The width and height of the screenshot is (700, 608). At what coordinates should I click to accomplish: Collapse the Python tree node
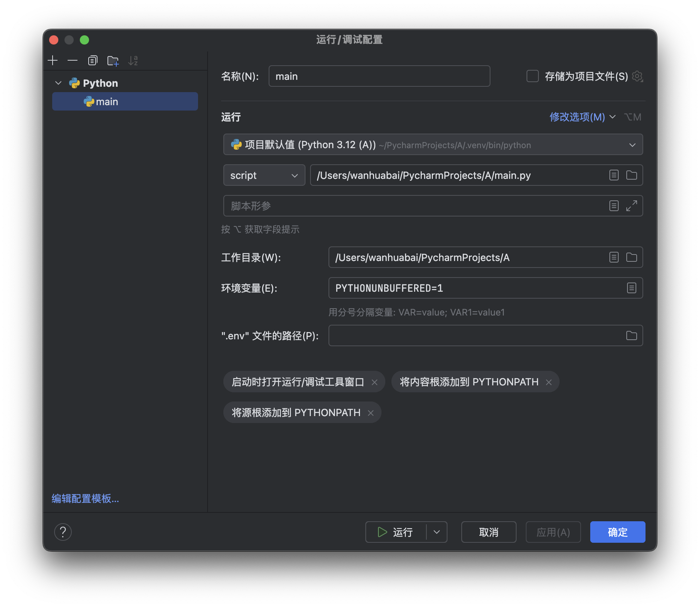tap(58, 83)
